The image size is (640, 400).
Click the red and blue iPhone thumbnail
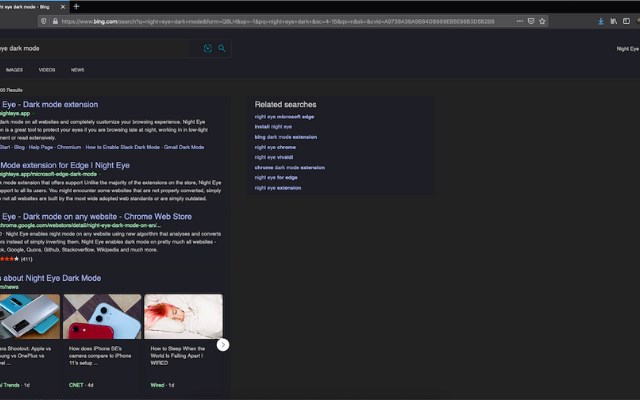[102, 316]
